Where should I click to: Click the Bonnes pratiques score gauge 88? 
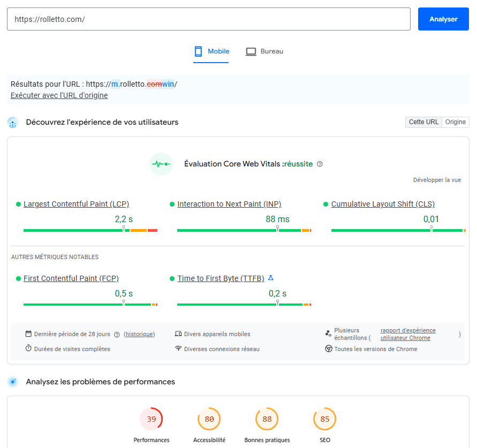[x=267, y=419]
